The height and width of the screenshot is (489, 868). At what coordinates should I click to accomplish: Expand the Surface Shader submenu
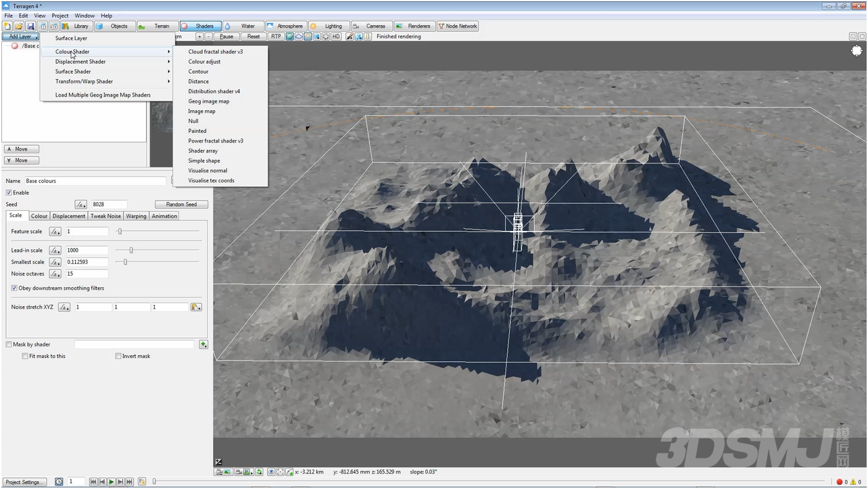pyautogui.click(x=107, y=72)
